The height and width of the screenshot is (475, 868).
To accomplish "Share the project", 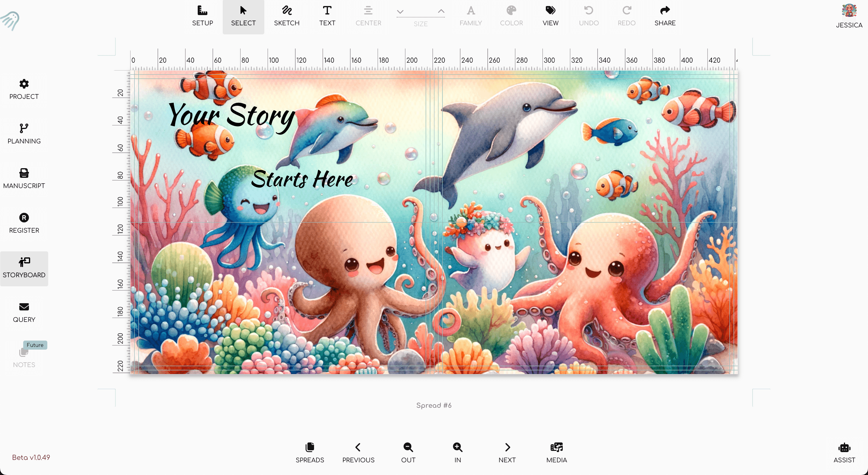I will coord(665,16).
